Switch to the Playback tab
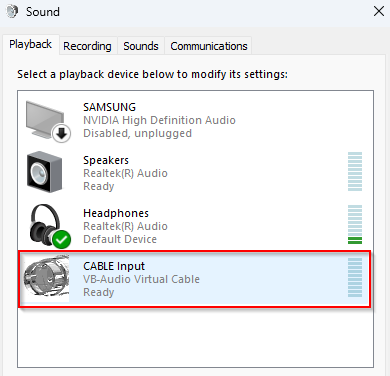390x376 pixels. (31, 44)
